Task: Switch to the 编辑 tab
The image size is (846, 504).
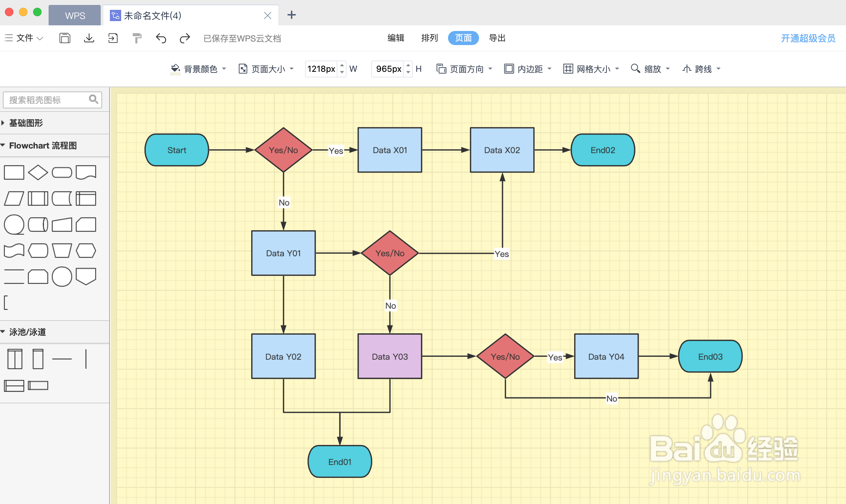Action: [396, 38]
